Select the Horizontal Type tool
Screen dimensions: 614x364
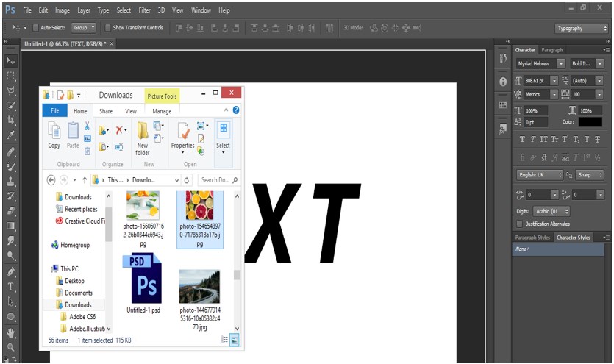(x=10, y=287)
